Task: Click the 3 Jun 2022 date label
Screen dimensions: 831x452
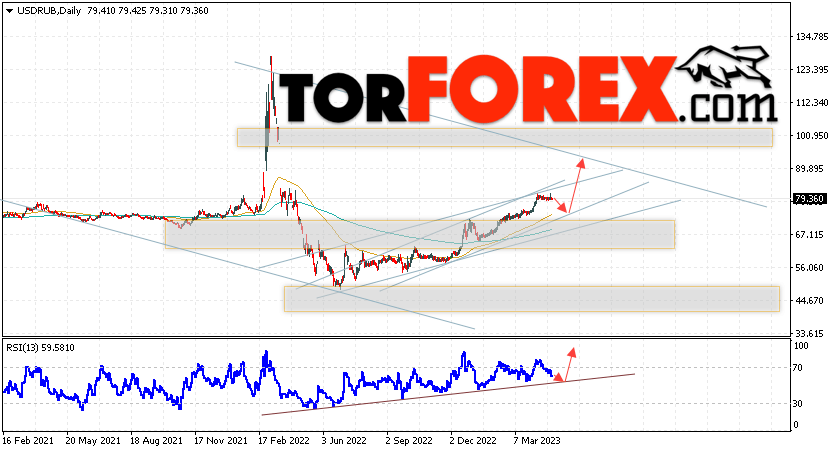Action: coord(344,440)
